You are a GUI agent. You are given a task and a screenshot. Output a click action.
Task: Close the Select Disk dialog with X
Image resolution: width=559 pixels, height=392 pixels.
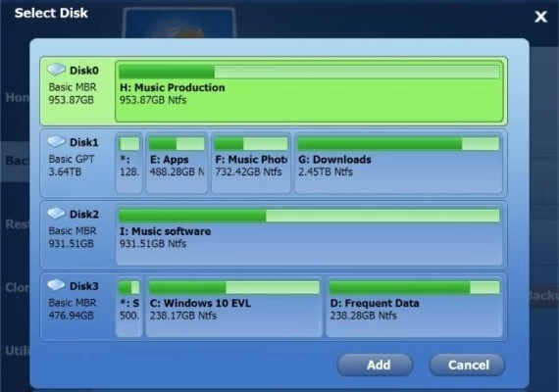[x=540, y=17]
